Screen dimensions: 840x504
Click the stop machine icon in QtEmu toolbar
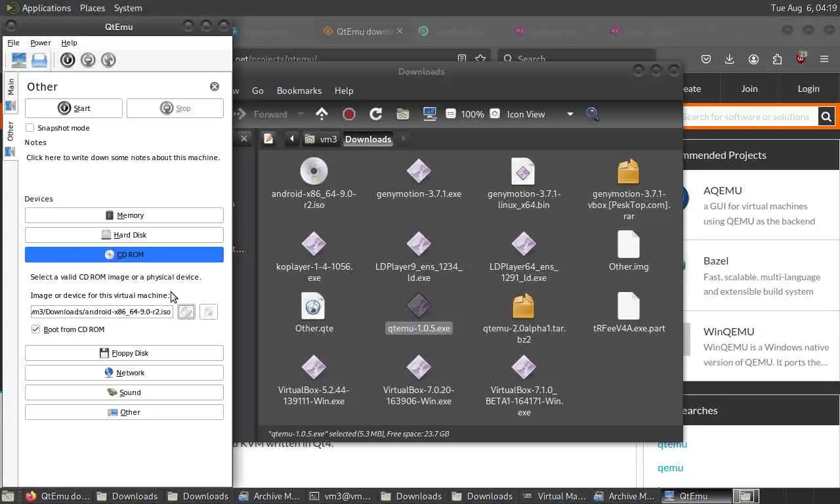point(88,60)
